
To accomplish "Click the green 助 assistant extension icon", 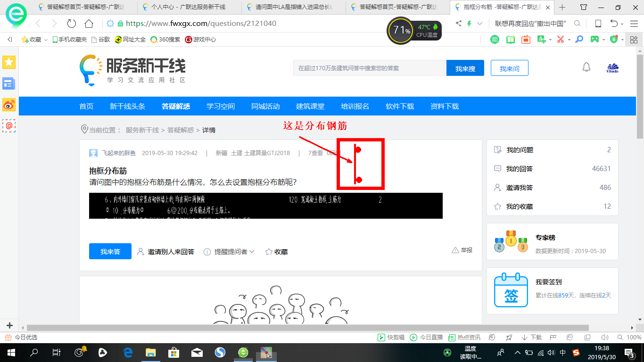I will point(495,40).
